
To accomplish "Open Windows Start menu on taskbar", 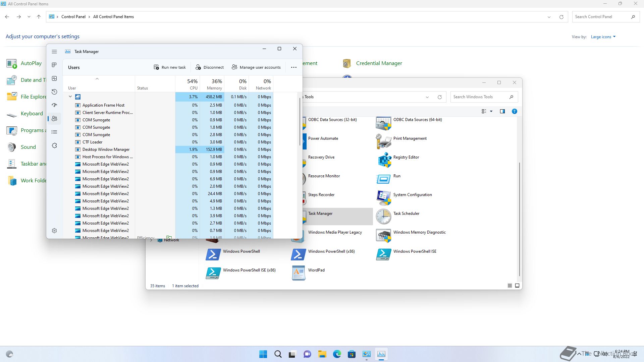I will (263, 354).
